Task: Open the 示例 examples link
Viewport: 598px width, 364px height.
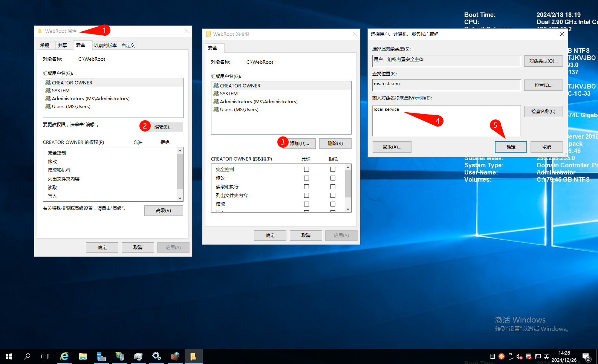Action: (x=419, y=98)
